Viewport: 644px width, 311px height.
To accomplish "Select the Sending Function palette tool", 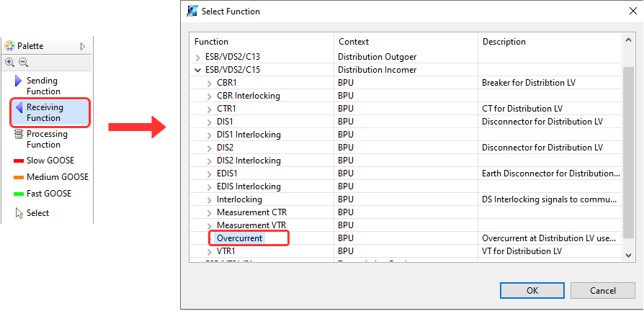I will tap(42, 86).
